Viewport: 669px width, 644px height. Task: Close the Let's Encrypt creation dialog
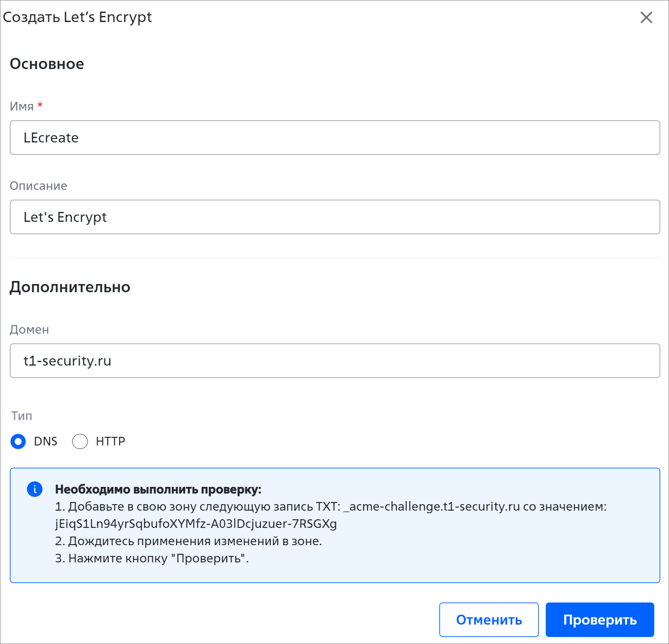click(646, 17)
